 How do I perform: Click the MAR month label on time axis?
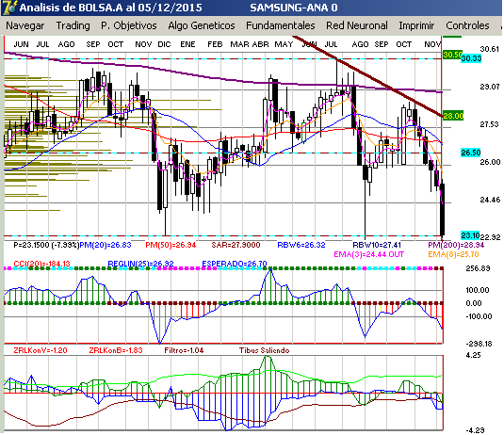239,44
